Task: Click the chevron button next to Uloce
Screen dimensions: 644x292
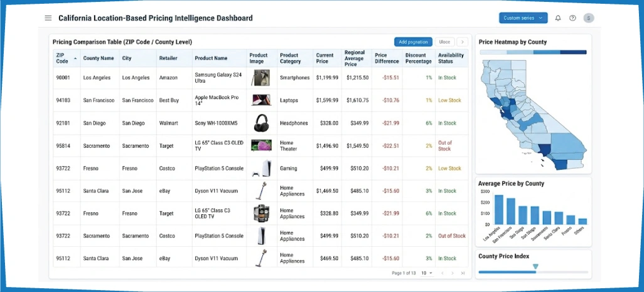Action: pyautogui.click(x=463, y=42)
